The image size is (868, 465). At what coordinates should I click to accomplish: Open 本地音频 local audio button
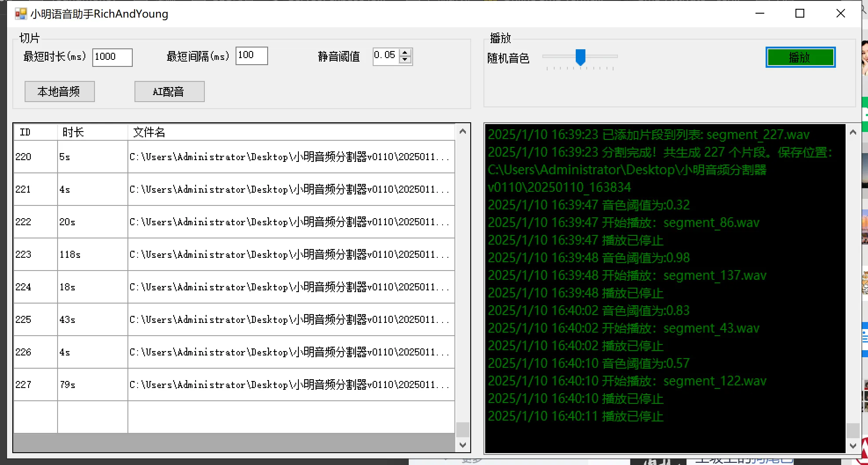59,92
